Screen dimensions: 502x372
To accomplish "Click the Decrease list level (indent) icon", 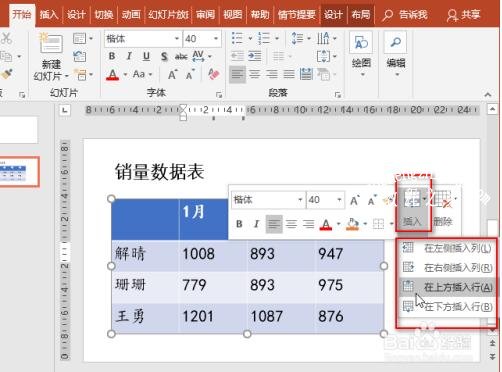I will pos(237,56).
